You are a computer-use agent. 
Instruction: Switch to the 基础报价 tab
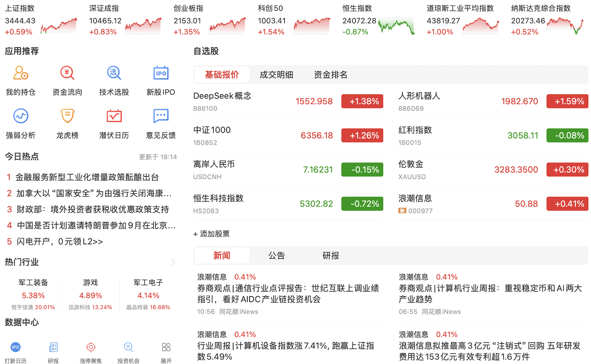(222, 75)
